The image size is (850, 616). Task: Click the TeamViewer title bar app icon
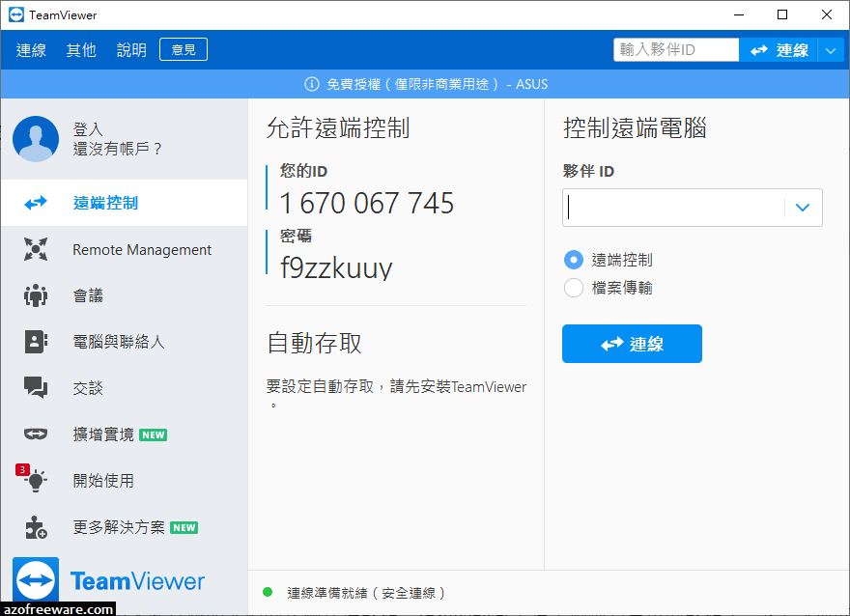pos(16,14)
